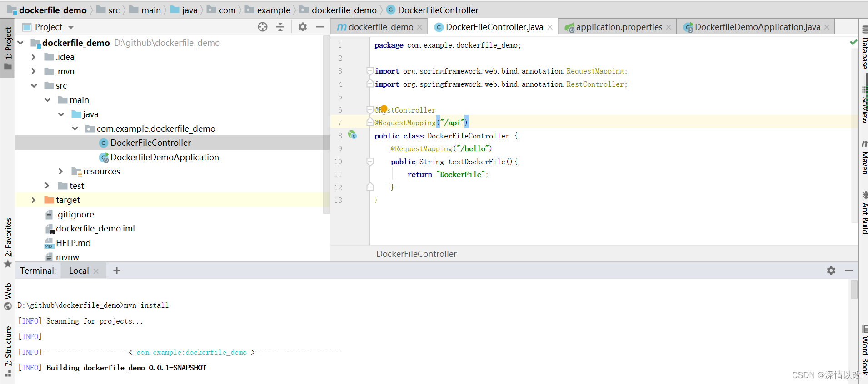Click com.example:dockerfile_demo link in terminal

[x=191, y=352]
